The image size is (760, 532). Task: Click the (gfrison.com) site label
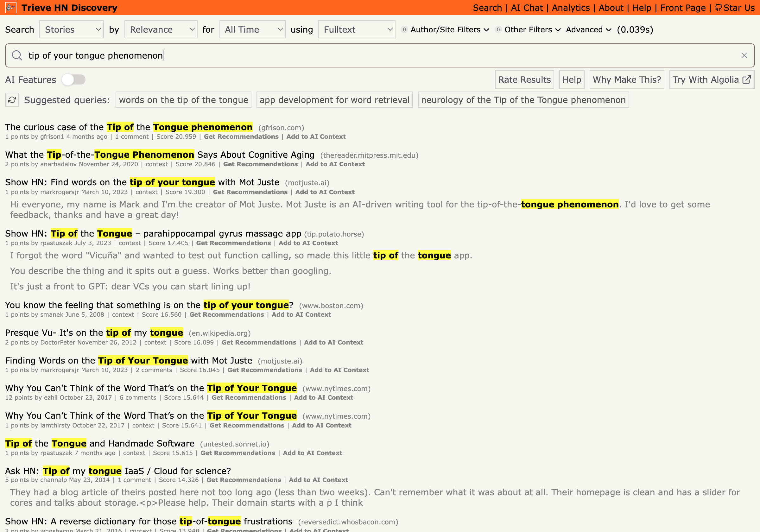[281, 128]
